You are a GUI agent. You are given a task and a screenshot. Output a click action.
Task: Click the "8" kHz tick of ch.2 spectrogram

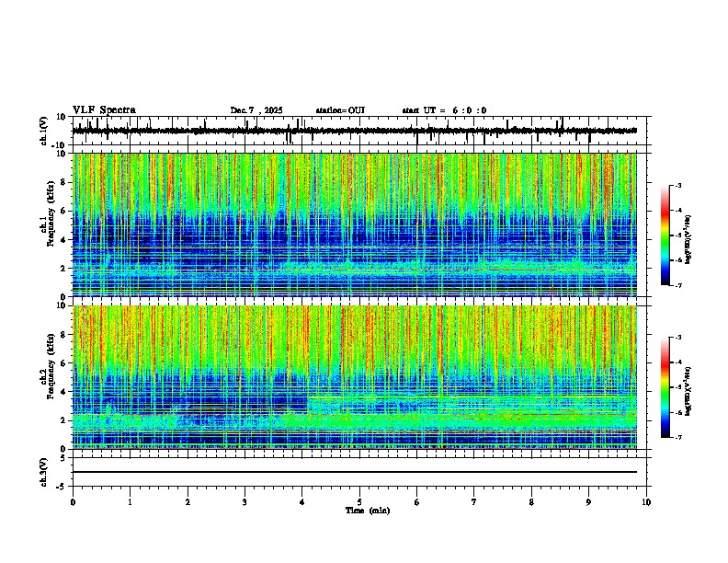tap(63, 335)
